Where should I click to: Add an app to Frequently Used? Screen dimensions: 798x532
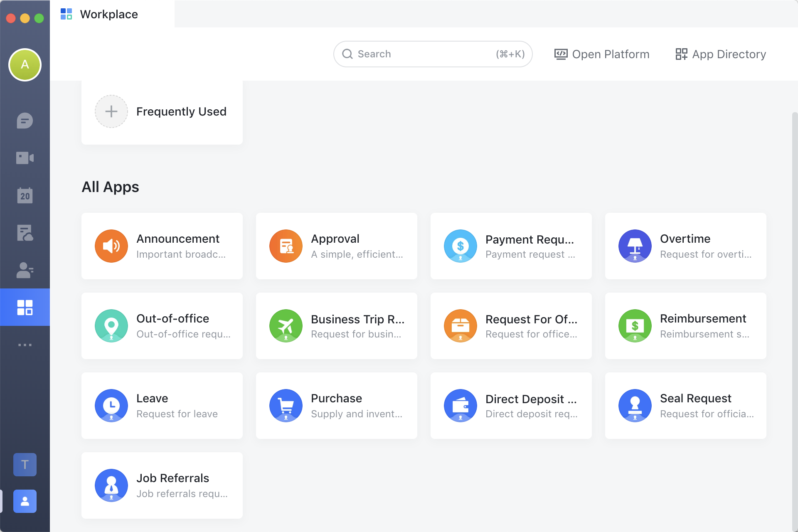click(111, 111)
